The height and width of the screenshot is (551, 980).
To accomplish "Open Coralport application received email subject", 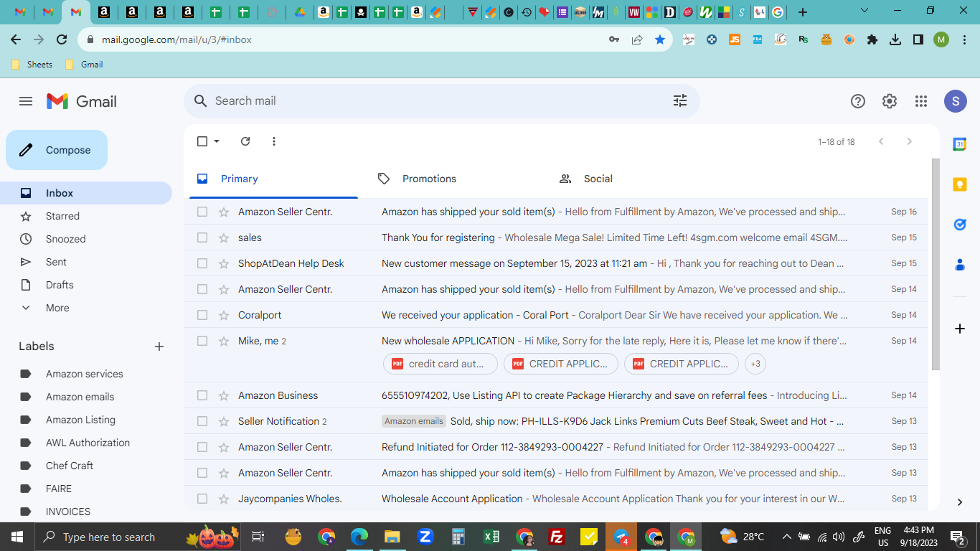I will point(475,315).
